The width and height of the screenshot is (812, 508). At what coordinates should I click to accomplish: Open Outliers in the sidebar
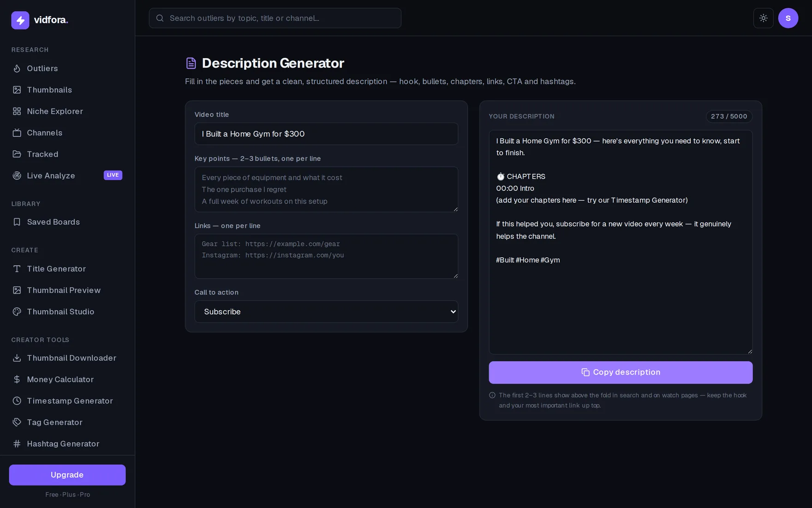coord(67,68)
